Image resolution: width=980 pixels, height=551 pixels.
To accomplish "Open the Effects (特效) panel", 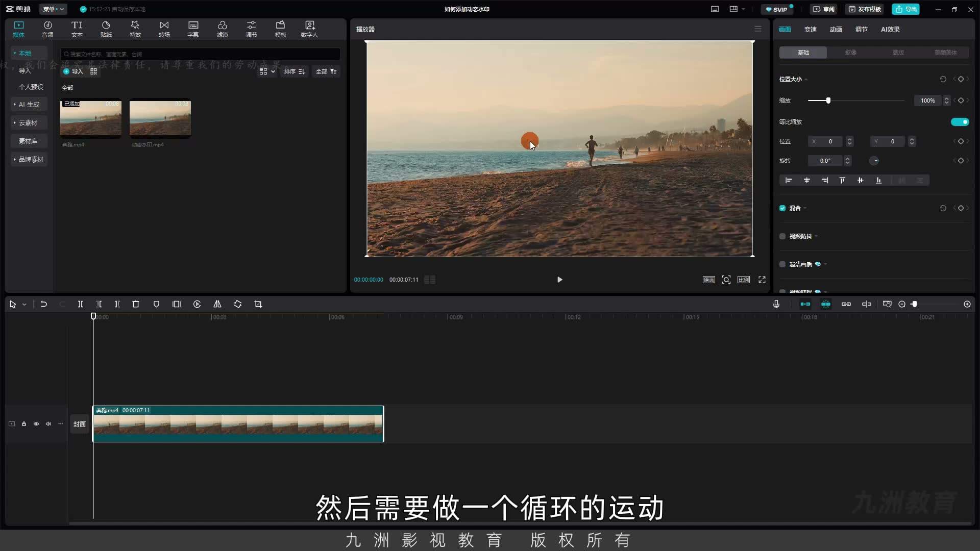I will tap(135, 29).
